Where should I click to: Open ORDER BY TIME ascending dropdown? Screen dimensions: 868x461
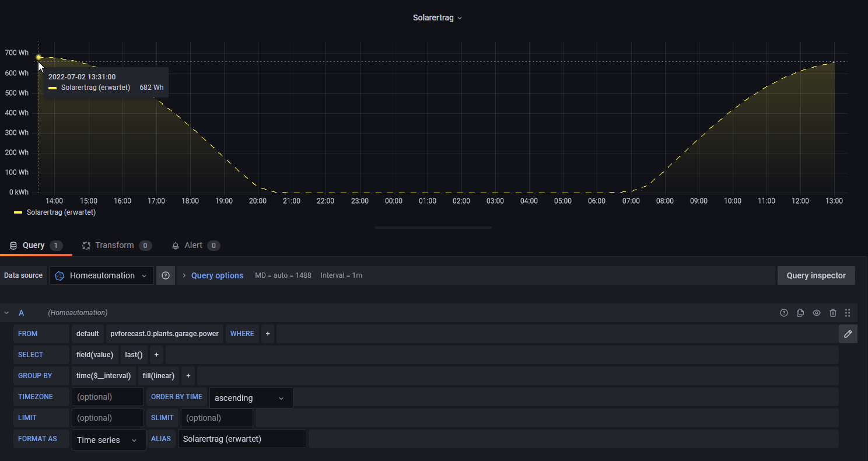click(x=251, y=398)
